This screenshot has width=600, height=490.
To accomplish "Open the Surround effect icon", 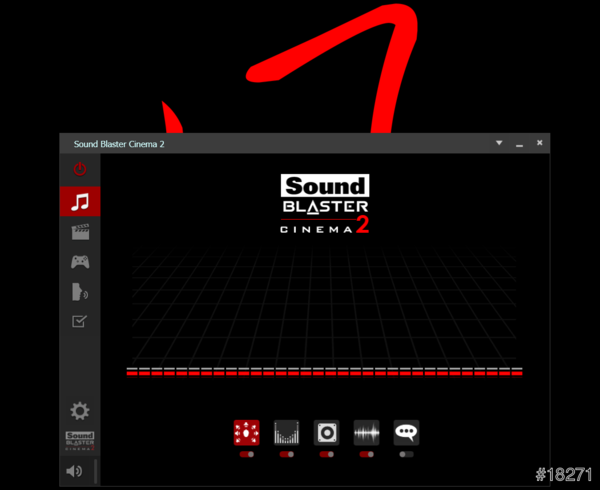I will [x=246, y=433].
